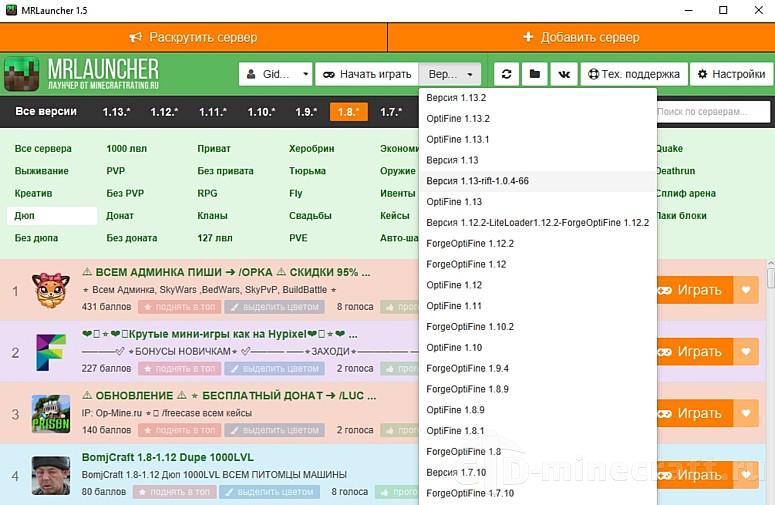
Task: Filter by RPG category
Action: pyautogui.click(x=207, y=193)
